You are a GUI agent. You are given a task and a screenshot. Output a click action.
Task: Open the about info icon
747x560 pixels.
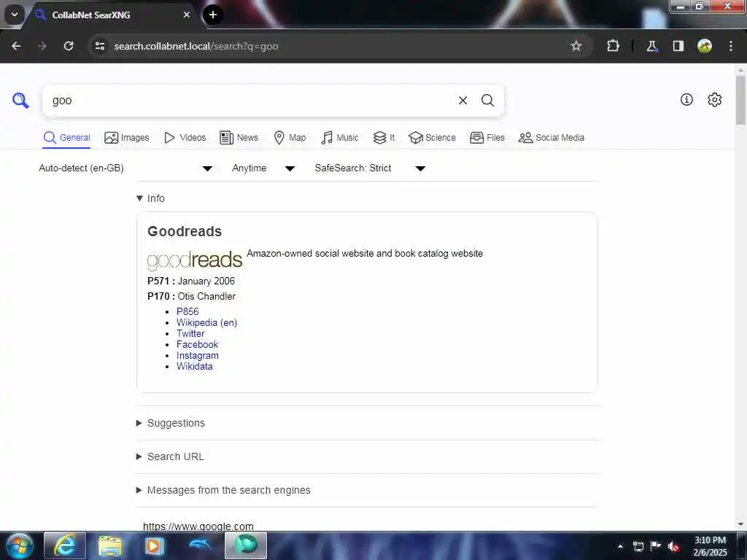[x=686, y=99]
